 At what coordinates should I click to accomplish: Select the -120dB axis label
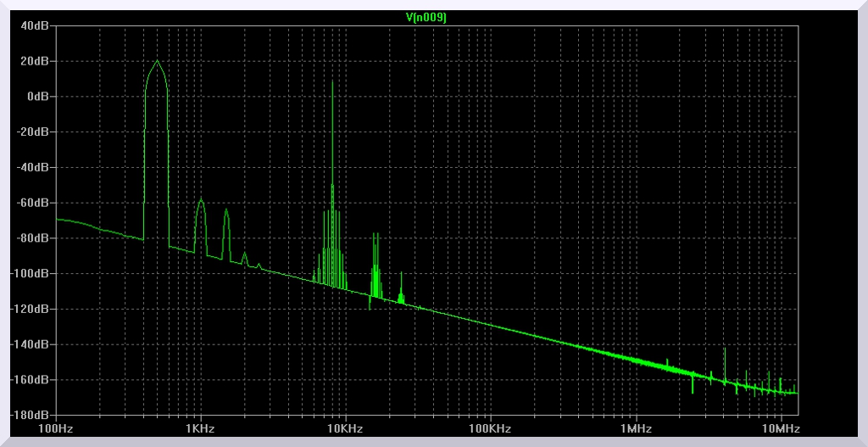33,310
